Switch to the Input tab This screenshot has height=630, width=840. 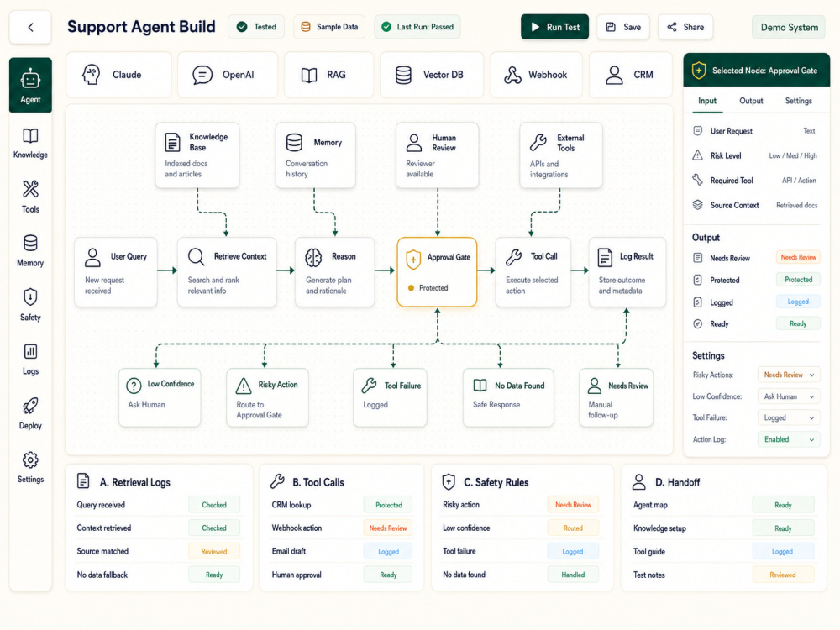[707, 101]
